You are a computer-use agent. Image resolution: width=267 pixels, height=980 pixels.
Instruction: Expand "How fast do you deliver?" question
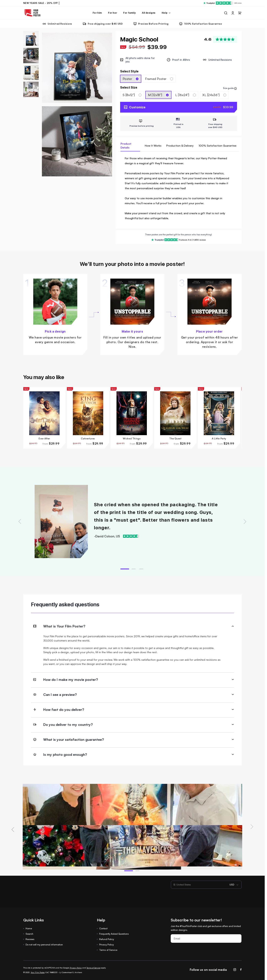pyautogui.click(x=132, y=709)
